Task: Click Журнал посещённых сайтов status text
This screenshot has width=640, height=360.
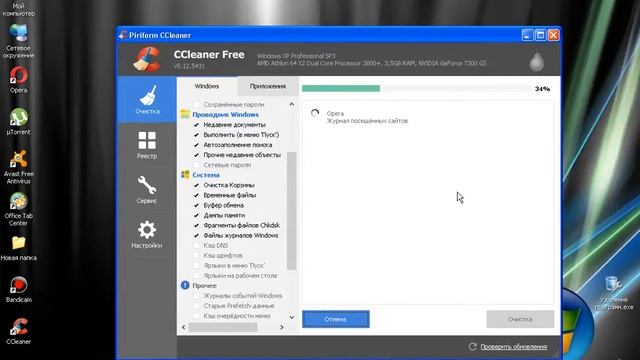Action: 367,121
